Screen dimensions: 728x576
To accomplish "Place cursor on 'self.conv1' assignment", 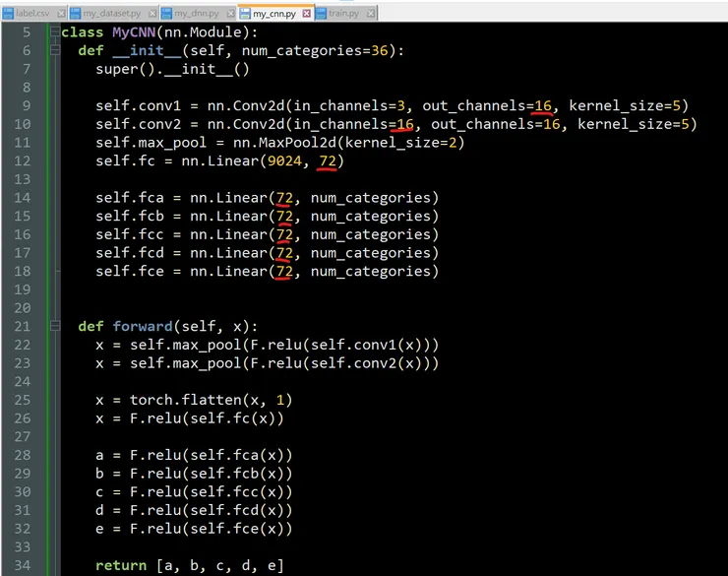I will (138, 105).
